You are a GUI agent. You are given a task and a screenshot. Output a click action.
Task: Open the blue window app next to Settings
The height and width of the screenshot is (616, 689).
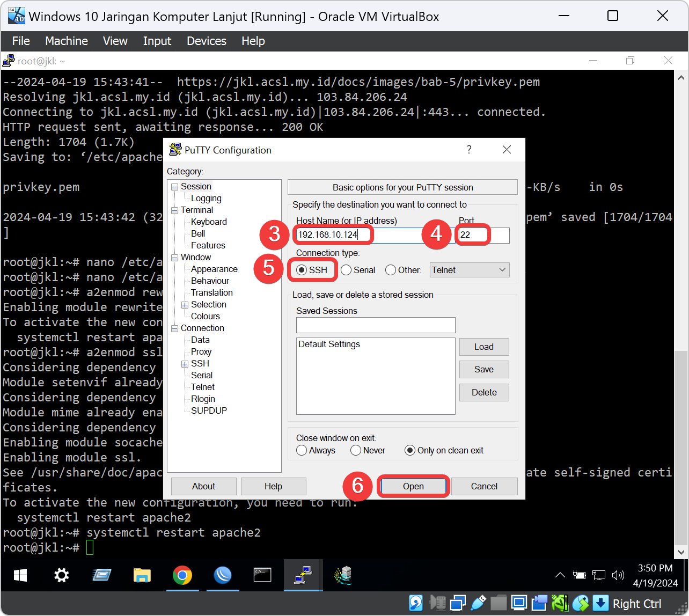tap(102, 576)
